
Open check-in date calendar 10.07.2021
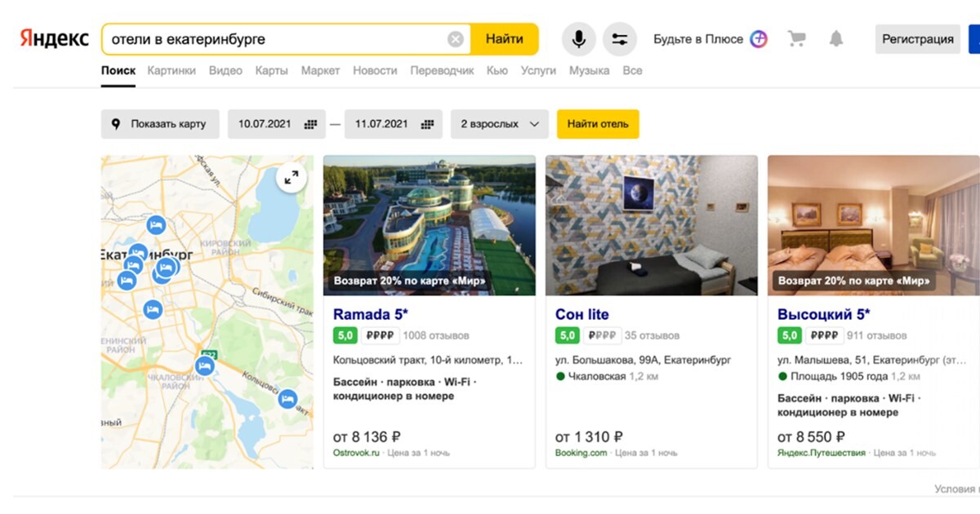tap(276, 124)
